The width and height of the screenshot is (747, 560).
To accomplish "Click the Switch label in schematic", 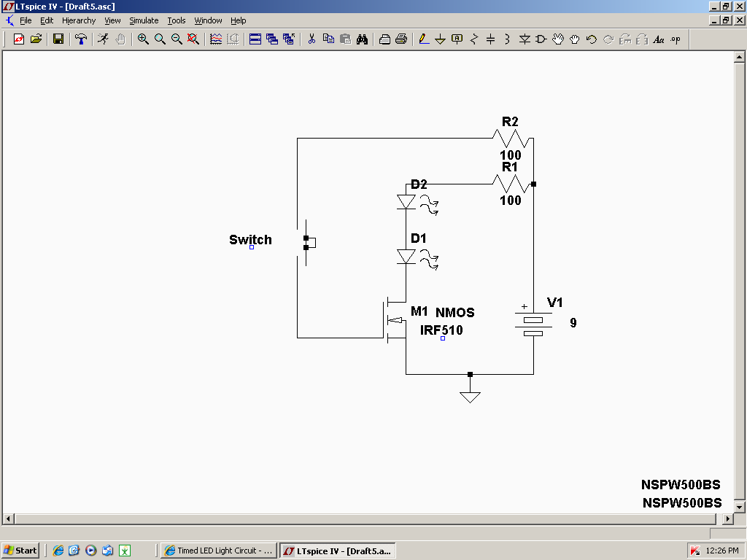I will tap(251, 239).
